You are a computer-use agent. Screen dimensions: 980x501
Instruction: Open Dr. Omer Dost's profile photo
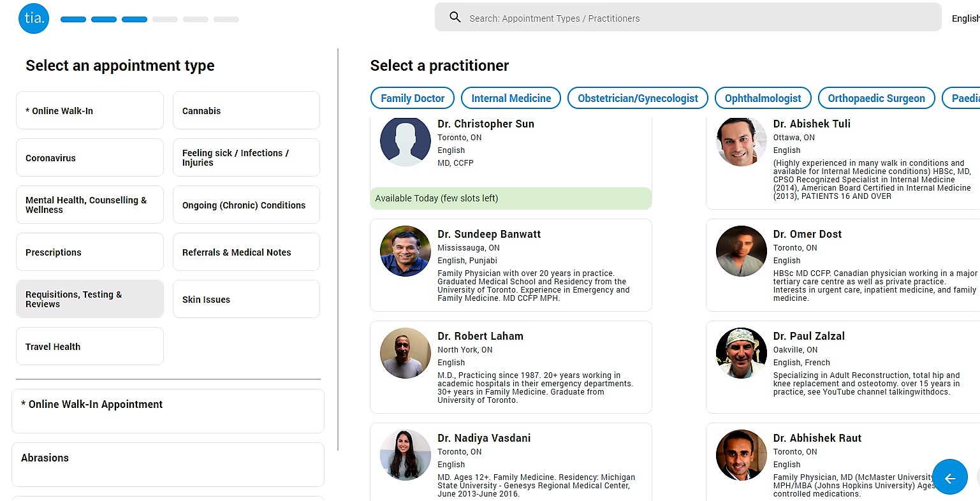click(x=742, y=251)
